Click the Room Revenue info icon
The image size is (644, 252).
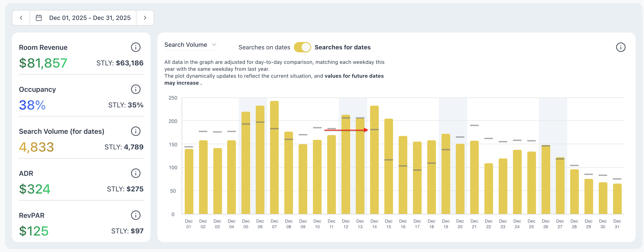(x=136, y=47)
